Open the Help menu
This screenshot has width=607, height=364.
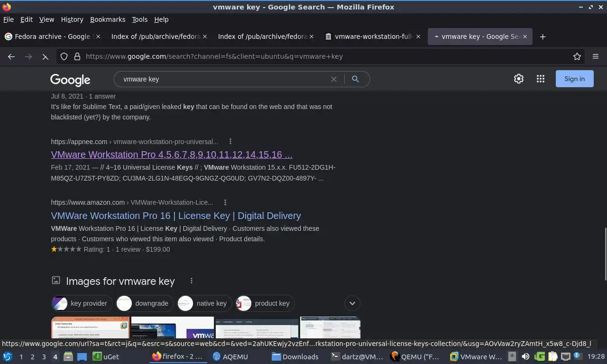coord(161,19)
